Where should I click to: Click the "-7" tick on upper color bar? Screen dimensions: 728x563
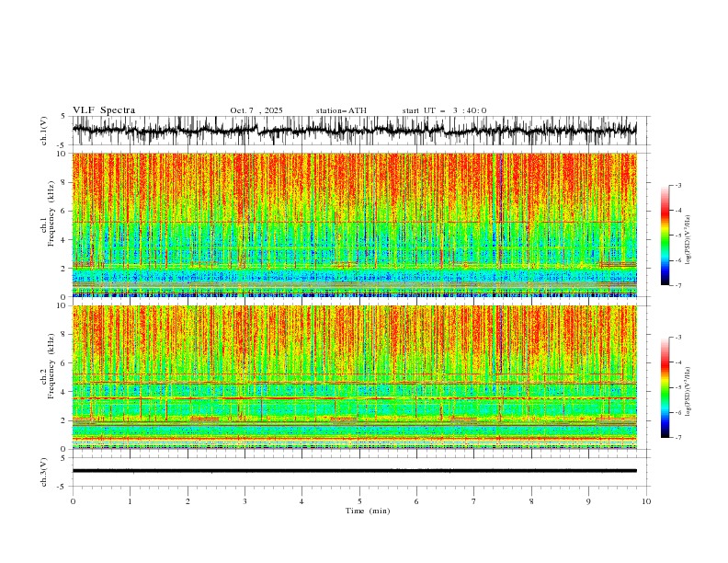pos(677,285)
